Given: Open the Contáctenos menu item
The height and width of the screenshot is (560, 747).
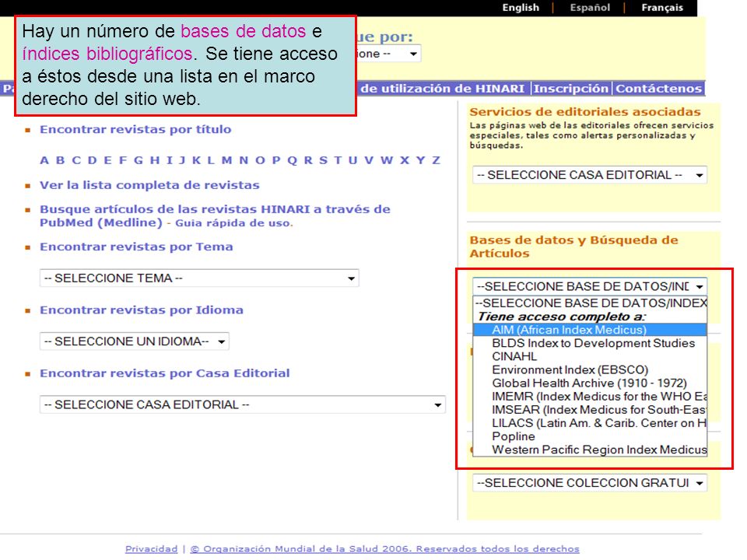Looking at the screenshot, I should pos(658,89).
